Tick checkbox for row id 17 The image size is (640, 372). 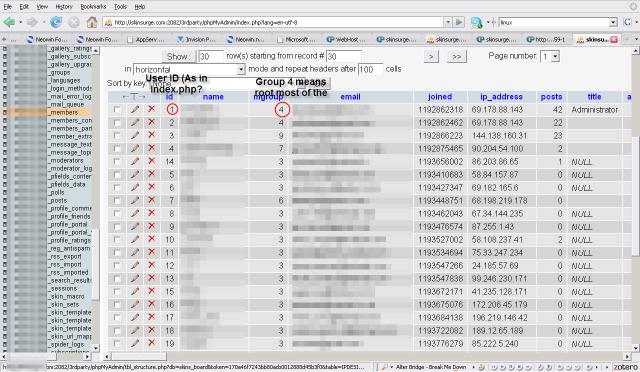click(x=117, y=318)
